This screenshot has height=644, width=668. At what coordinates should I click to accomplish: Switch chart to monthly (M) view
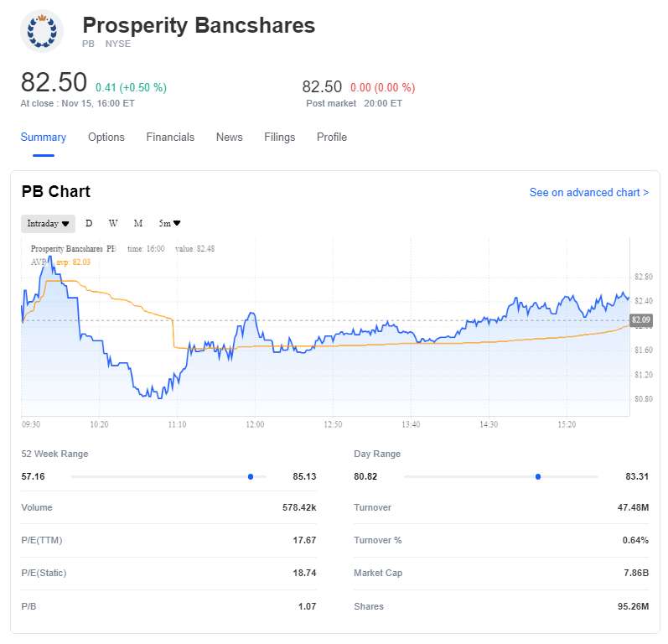(138, 224)
